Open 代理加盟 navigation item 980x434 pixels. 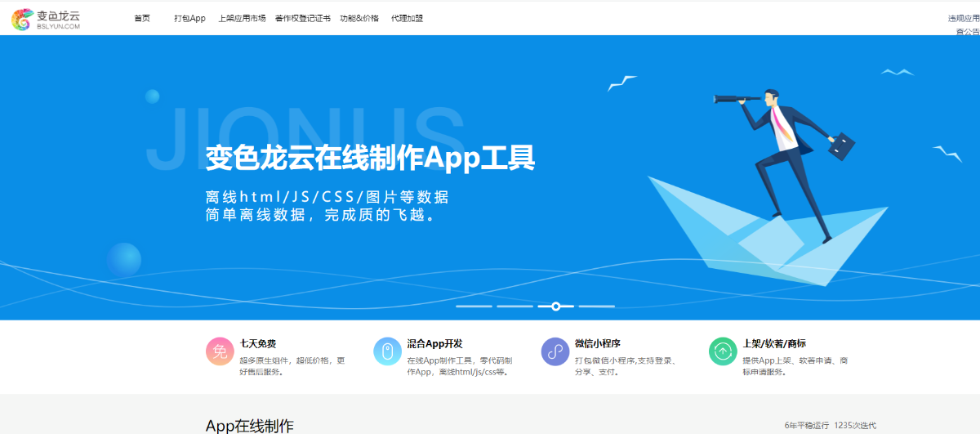[407, 18]
